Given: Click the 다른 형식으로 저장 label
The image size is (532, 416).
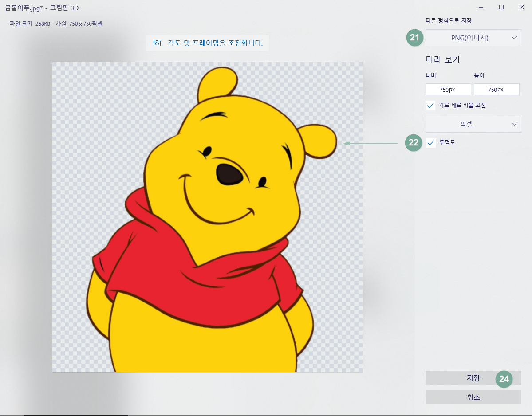Looking at the screenshot, I should tap(449, 20).
